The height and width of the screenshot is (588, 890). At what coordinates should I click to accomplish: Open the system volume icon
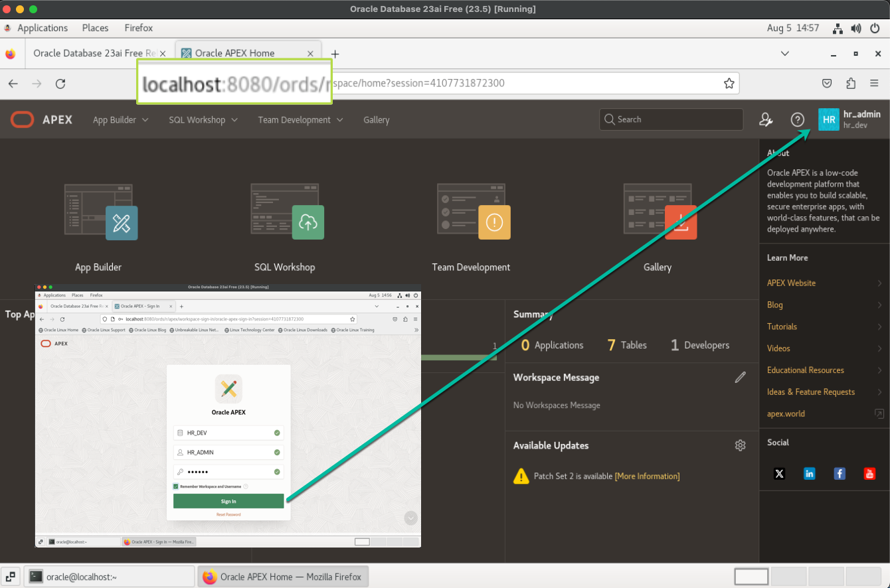click(x=856, y=29)
